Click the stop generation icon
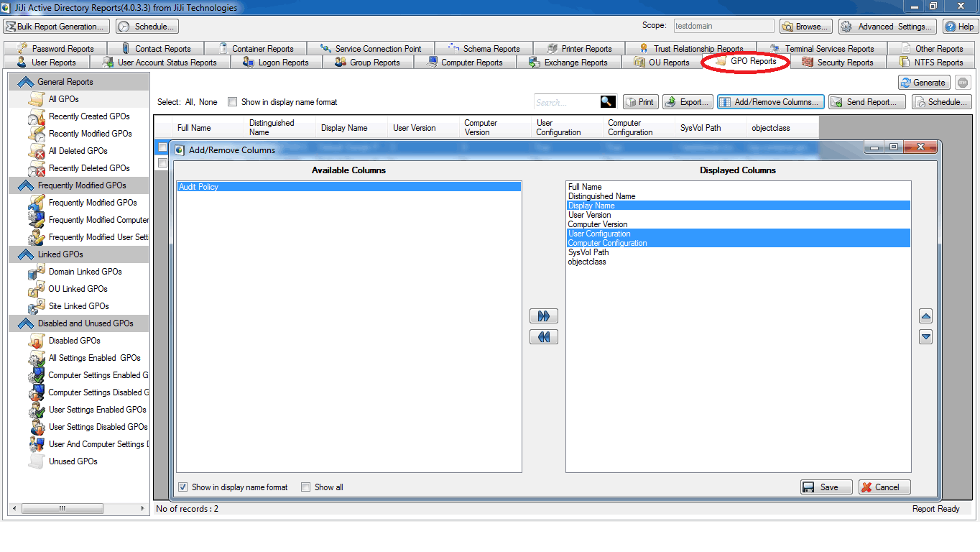Viewport: 980px width, 552px height. tap(963, 83)
